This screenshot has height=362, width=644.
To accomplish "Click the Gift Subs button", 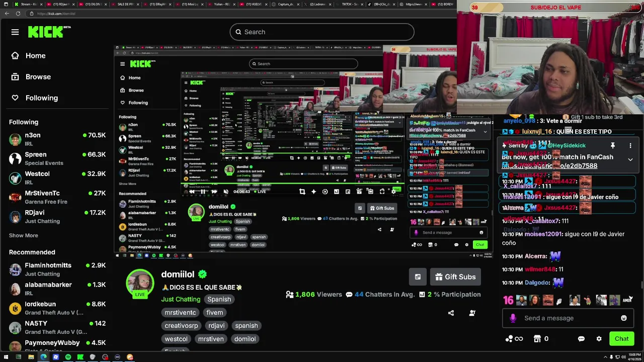I will click(x=455, y=277).
